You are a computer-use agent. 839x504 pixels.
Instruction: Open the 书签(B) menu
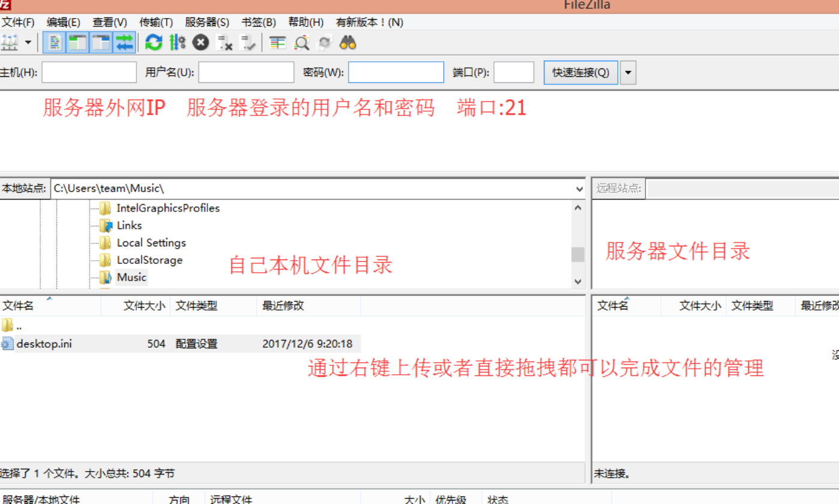pos(259,22)
